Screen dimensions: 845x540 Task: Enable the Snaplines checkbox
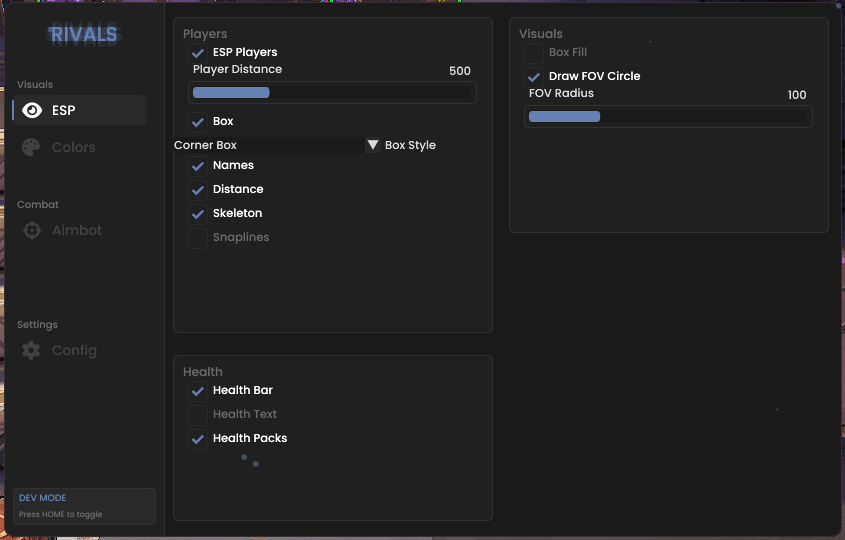198,238
